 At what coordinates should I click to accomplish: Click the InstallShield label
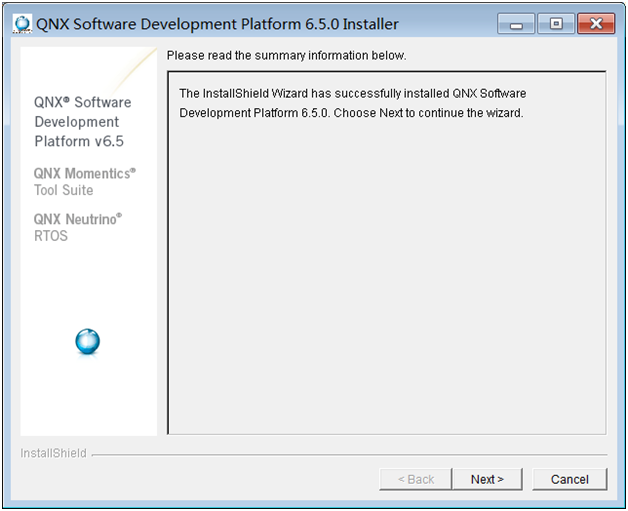coord(53,453)
